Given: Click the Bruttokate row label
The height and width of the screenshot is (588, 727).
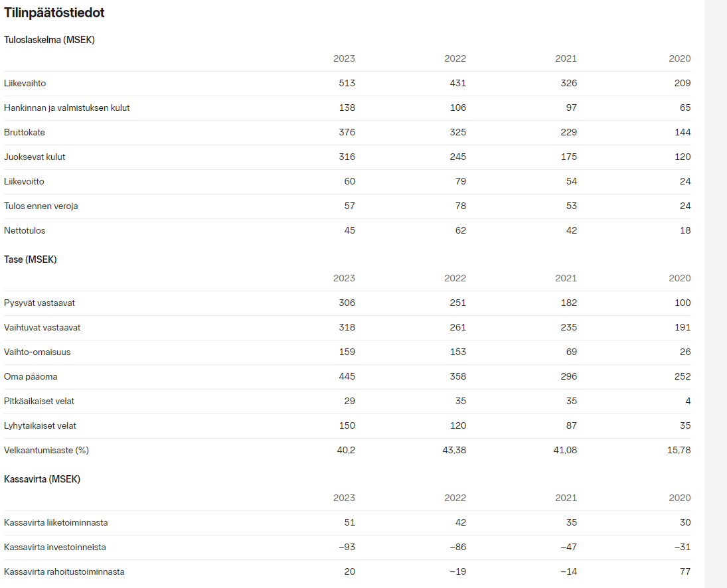Looking at the screenshot, I should coord(25,133).
